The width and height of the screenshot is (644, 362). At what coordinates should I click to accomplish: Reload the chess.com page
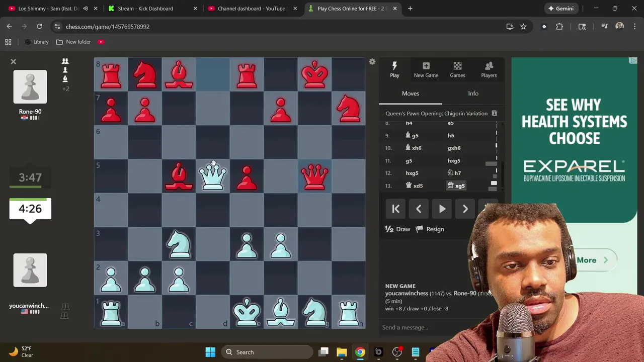pyautogui.click(x=39, y=27)
